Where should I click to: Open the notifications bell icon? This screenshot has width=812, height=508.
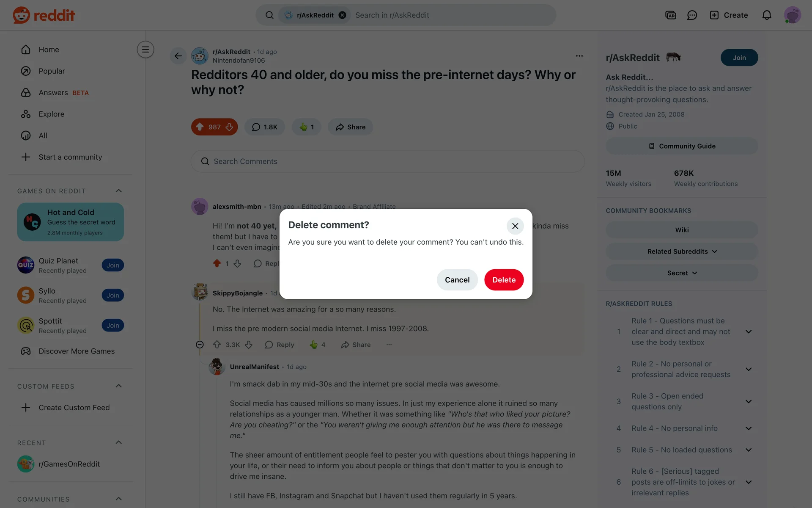click(767, 15)
